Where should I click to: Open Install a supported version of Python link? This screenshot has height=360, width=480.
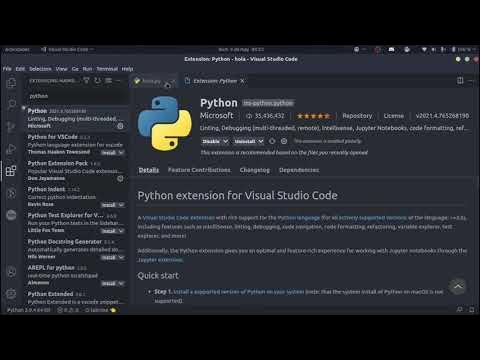239,292
